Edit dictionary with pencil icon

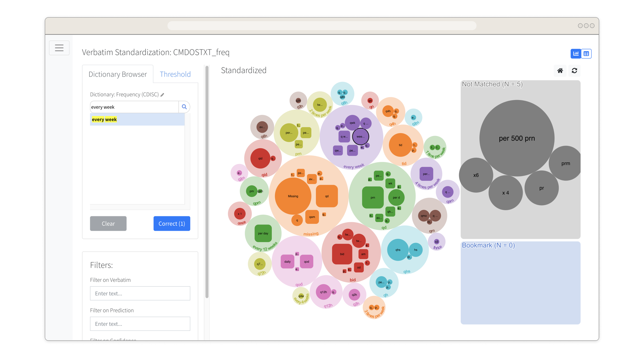click(x=162, y=95)
